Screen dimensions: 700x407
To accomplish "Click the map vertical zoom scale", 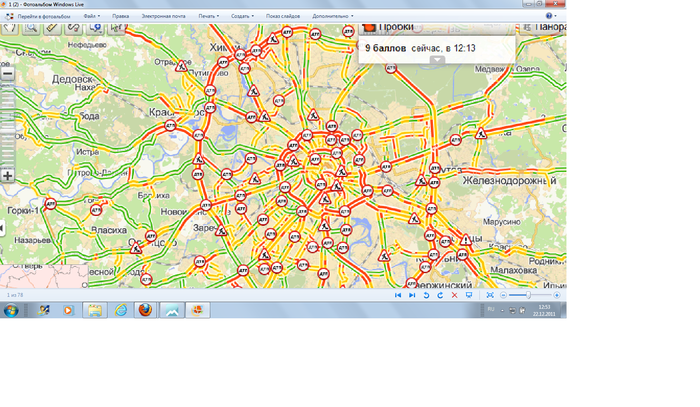I will click(x=8, y=125).
